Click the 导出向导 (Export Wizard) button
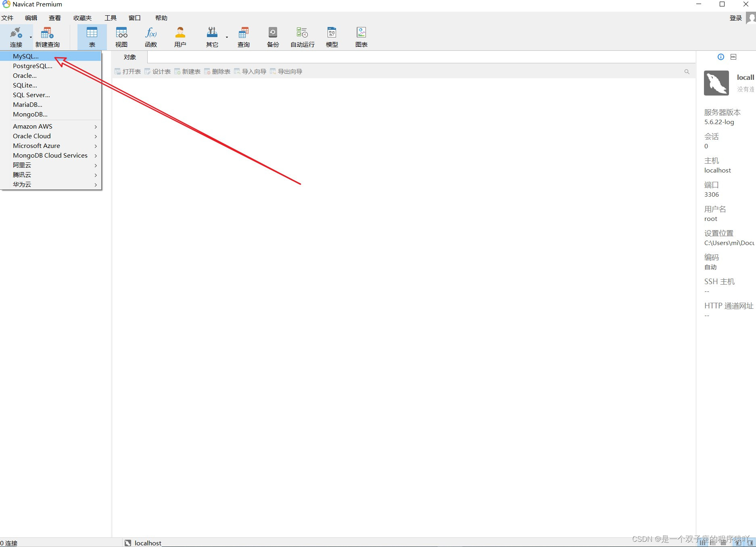This screenshot has width=756, height=547. point(286,71)
